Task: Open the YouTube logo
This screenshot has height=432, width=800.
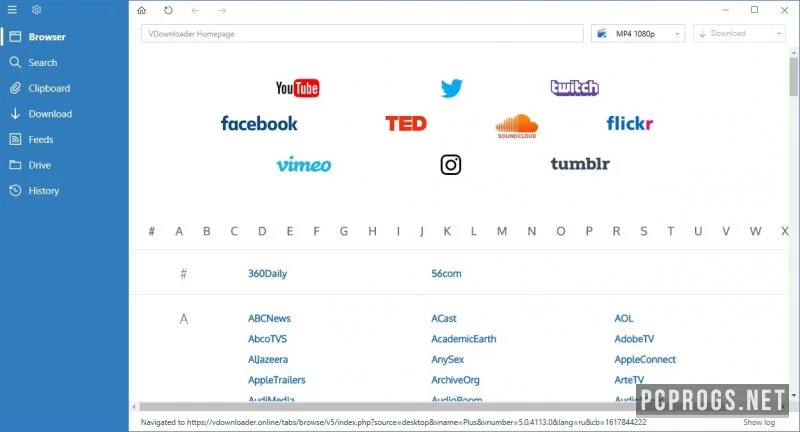Action: point(297,88)
